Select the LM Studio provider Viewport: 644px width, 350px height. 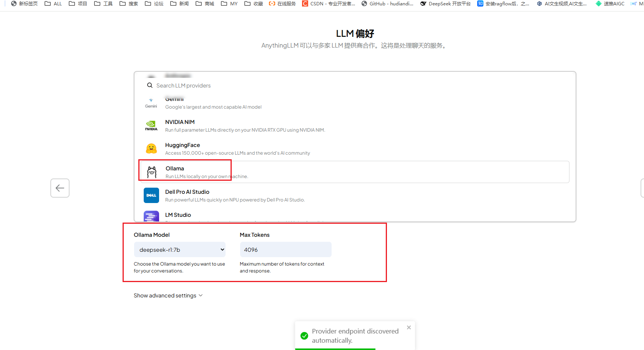[x=355, y=216]
